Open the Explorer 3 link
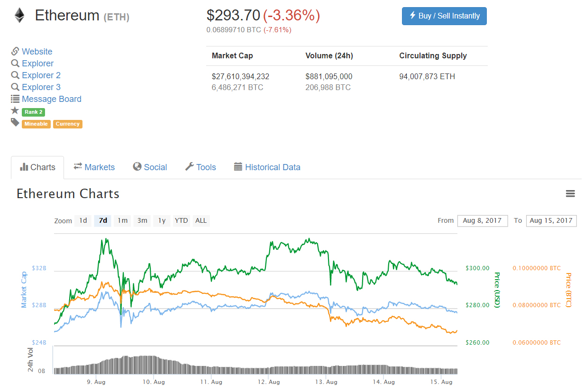The image size is (584, 392). coord(41,87)
